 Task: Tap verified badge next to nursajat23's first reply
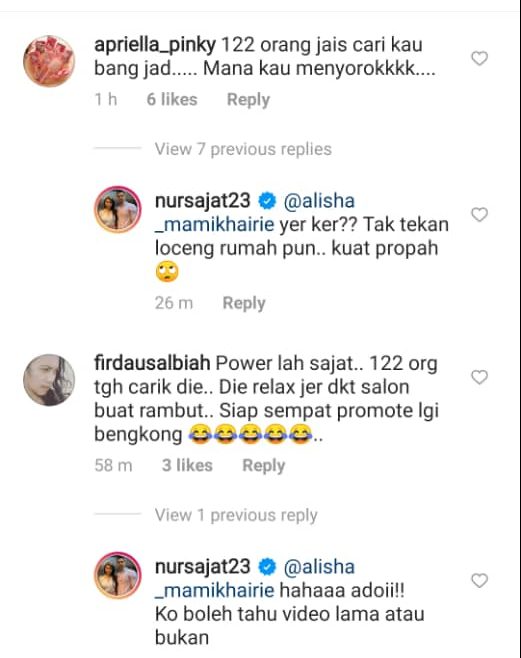pyautogui.click(x=267, y=201)
